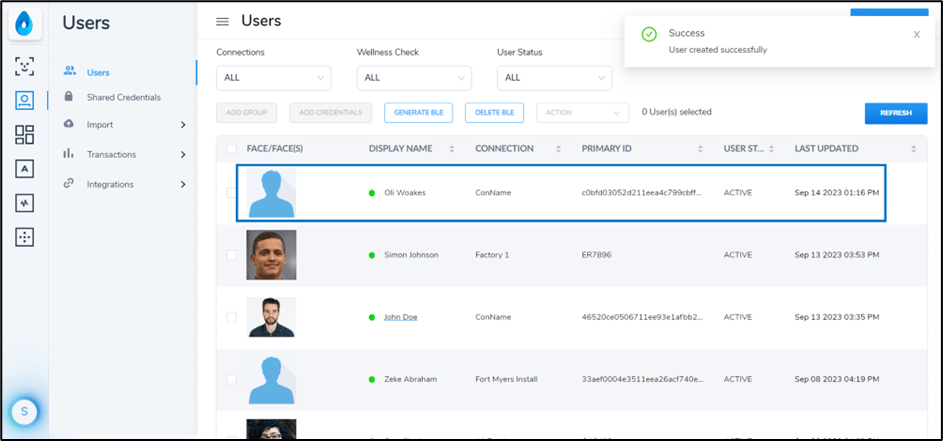Toggle the hamburger menu icon
Screen dimensions: 943x441
(x=223, y=22)
